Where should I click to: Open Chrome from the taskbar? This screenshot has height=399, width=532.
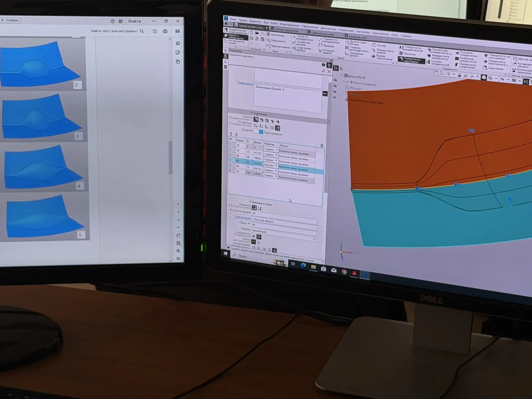(344, 272)
